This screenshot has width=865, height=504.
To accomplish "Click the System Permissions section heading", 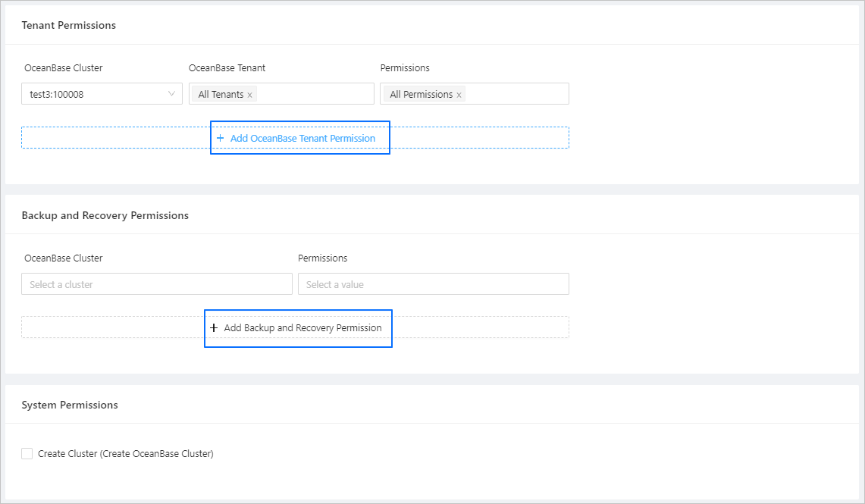I will [70, 405].
